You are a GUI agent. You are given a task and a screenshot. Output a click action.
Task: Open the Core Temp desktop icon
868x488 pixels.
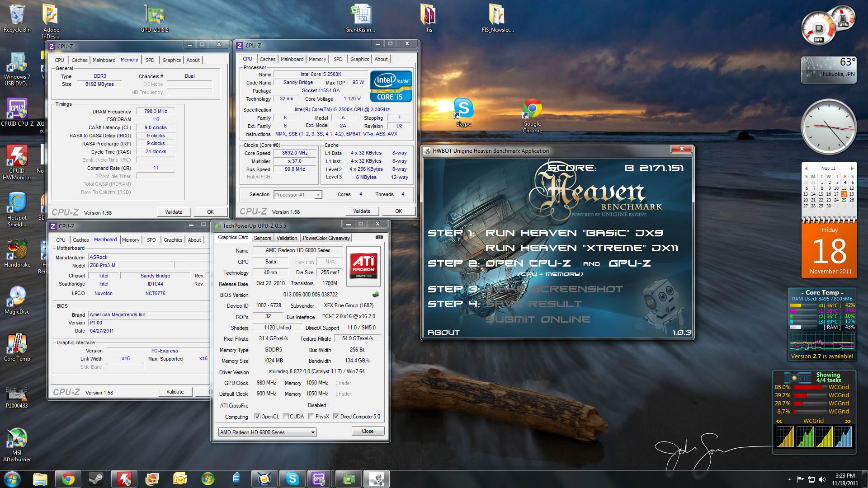click(x=17, y=347)
